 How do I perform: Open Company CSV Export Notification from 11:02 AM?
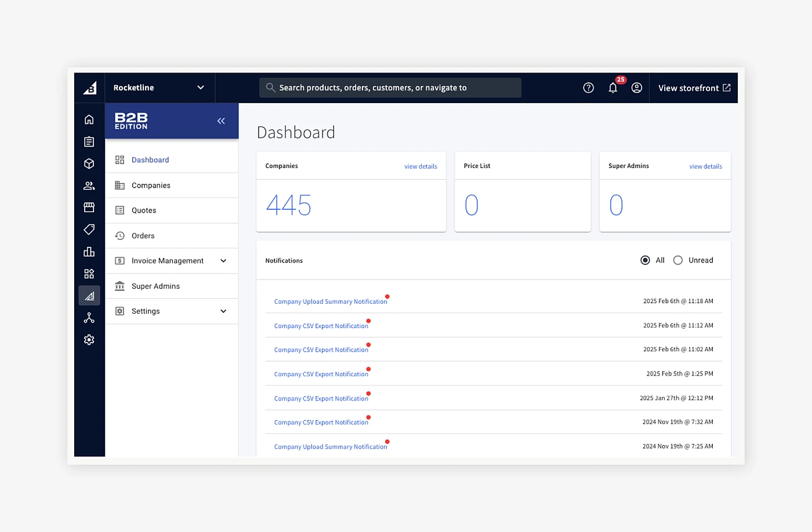321,349
